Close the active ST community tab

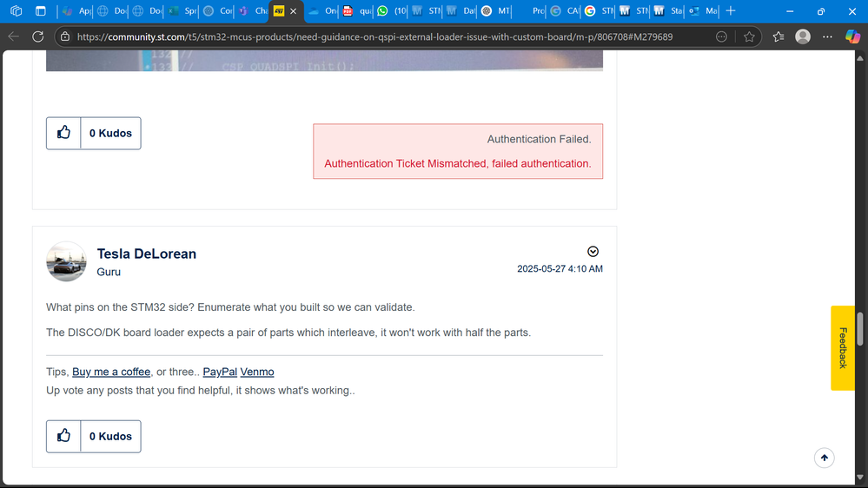[x=294, y=11]
